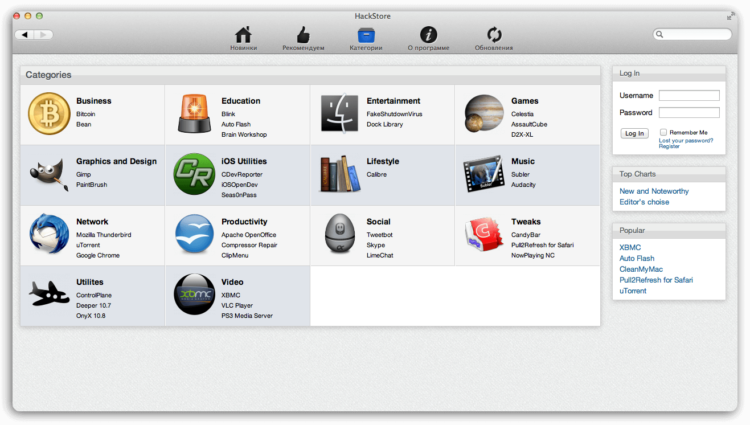This screenshot has width=750, height=425.
Task: Open XBMC in the Popular list
Action: (x=630, y=247)
